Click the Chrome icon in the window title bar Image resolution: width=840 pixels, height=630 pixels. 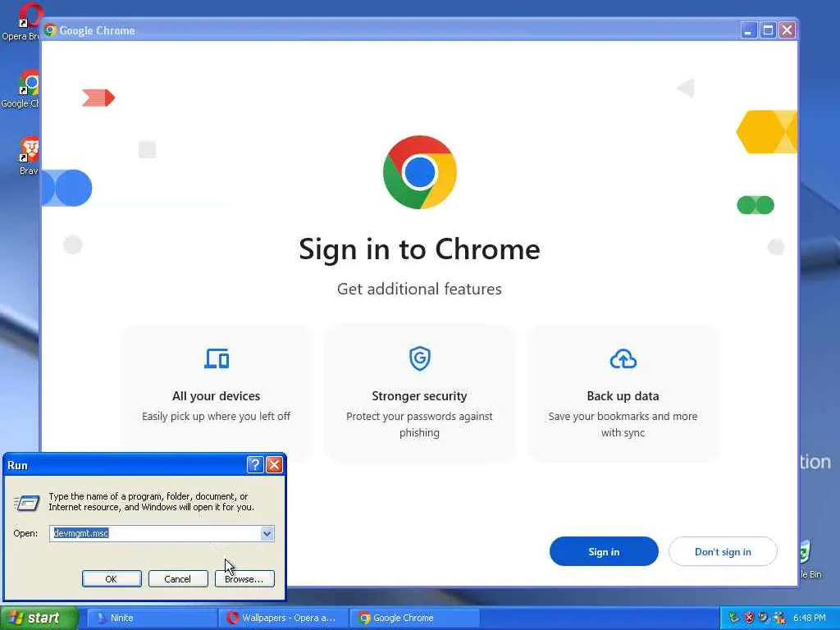click(50, 30)
